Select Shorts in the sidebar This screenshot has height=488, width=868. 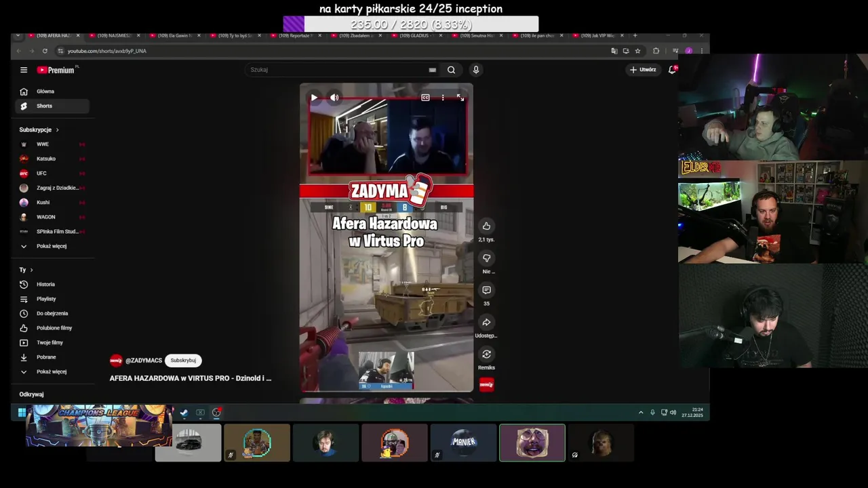(52, 106)
